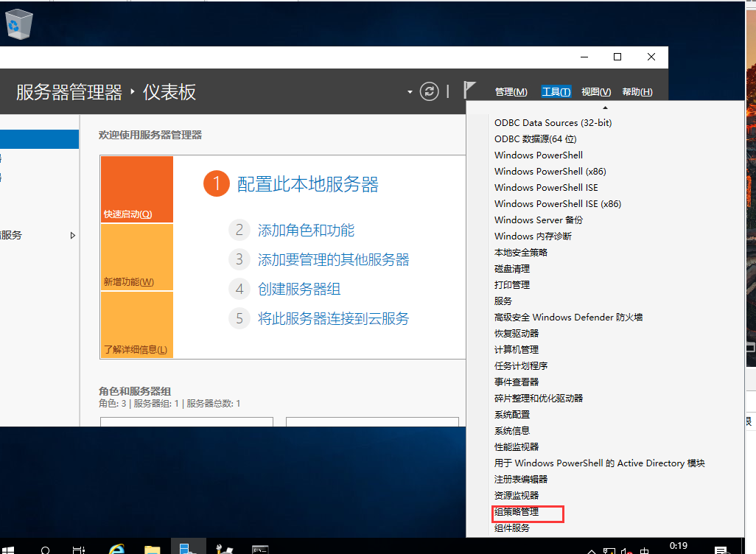Close the 工具(T) menu
Viewport: 756px width, 554px height.
(556, 91)
